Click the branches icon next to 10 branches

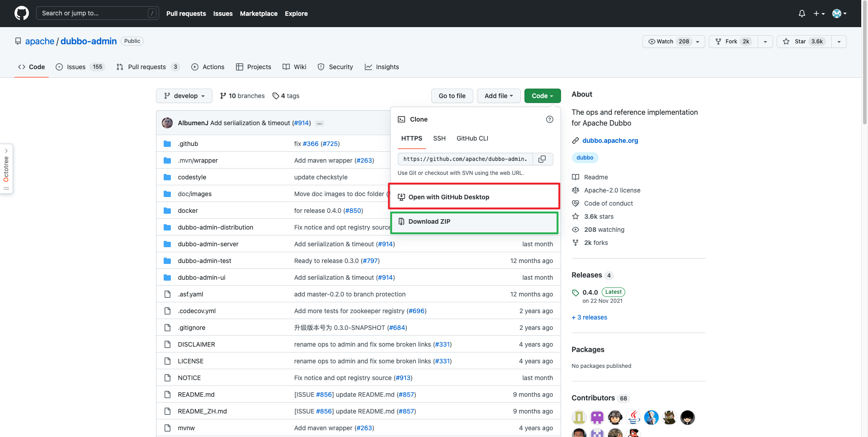[x=223, y=96]
